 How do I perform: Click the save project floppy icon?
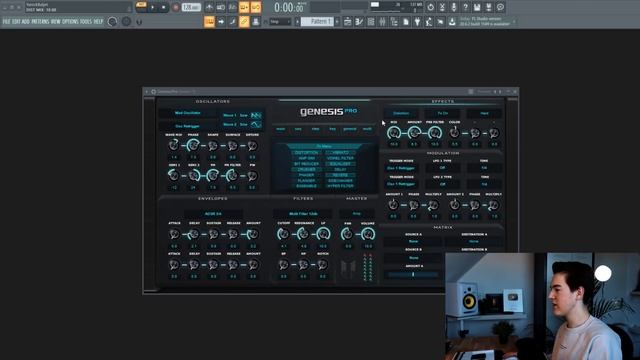(x=477, y=7)
